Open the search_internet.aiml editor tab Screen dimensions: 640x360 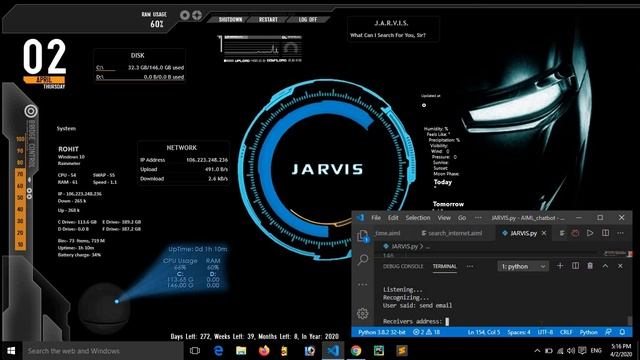[x=451, y=233]
